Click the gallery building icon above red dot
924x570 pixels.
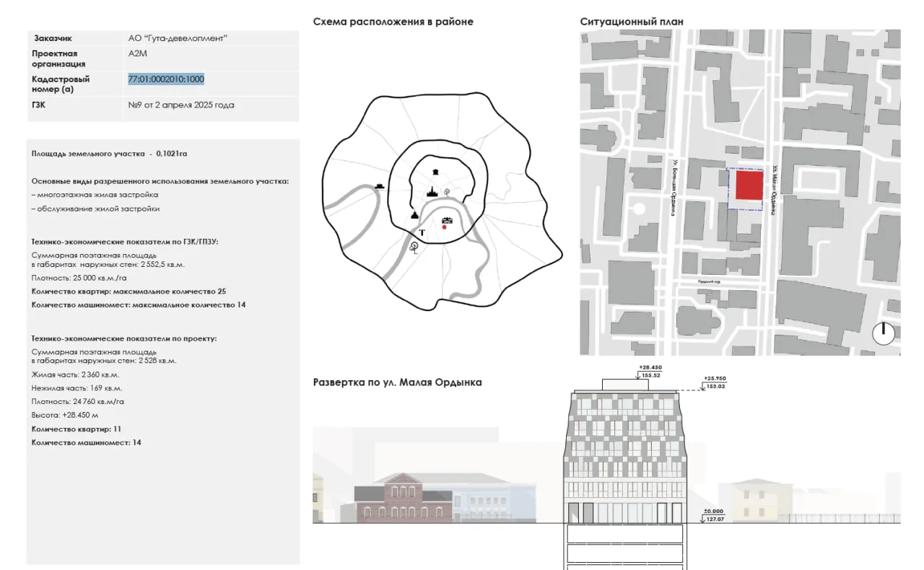coord(447,220)
